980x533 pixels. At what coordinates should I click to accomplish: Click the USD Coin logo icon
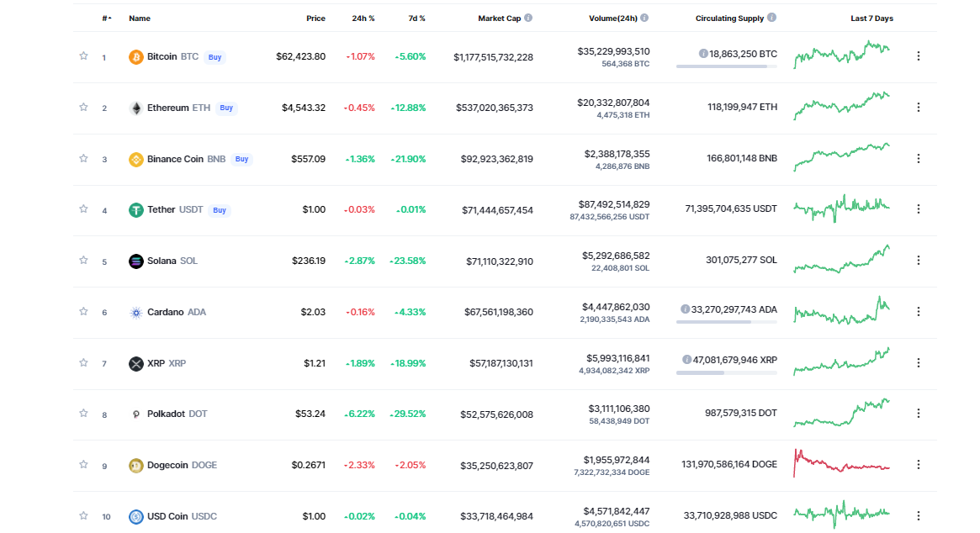pyautogui.click(x=135, y=517)
